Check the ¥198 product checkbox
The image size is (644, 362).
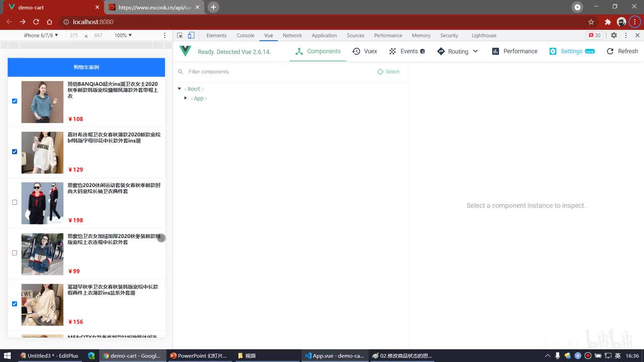[15, 202]
